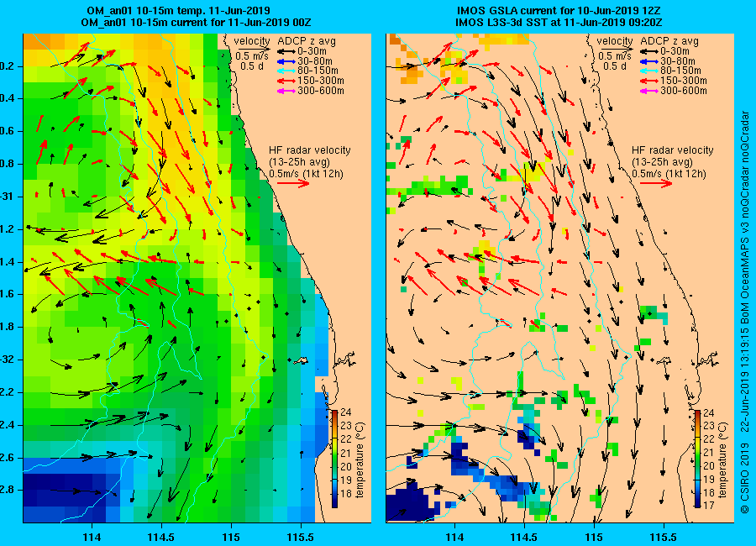Screen dimensions: 756x546
Task: Click the 24 tick on left color bar
Action: (x=346, y=412)
